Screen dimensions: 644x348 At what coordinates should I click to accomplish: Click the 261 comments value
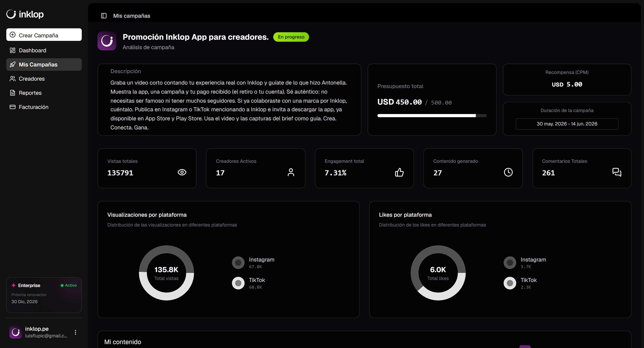[x=548, y=173]
